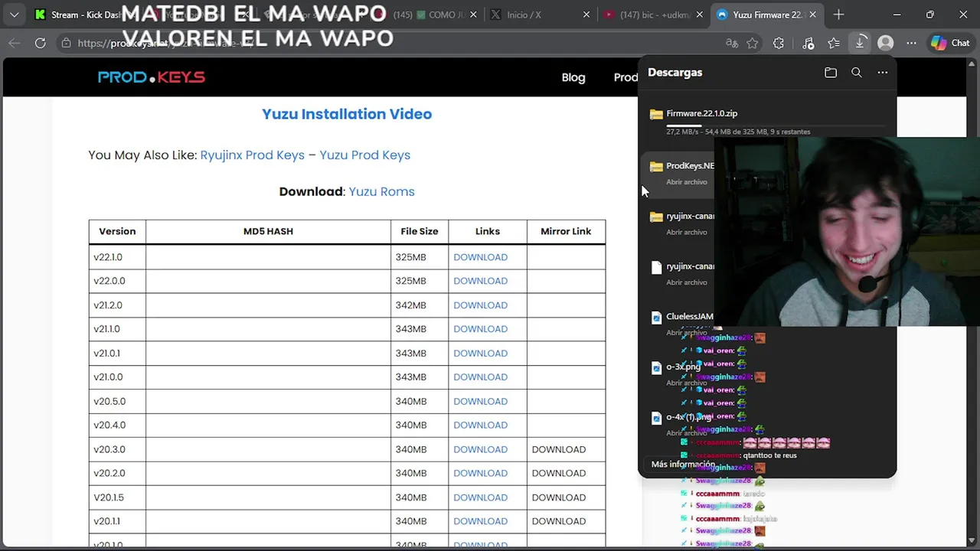
Task: Click DOWNLOAD link for v20.5.0
Action: 480,402
